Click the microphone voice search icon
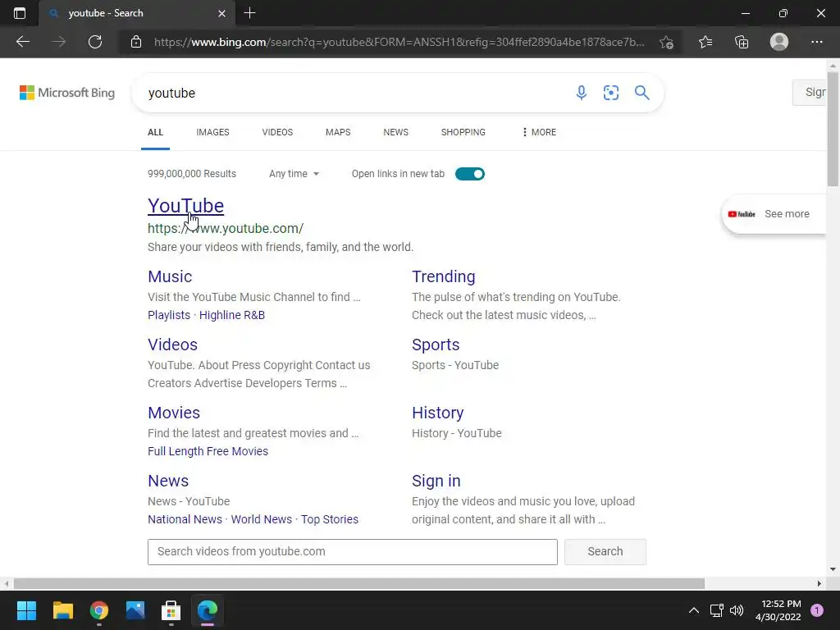Viewport: 840px width, 630px height. 582,93
